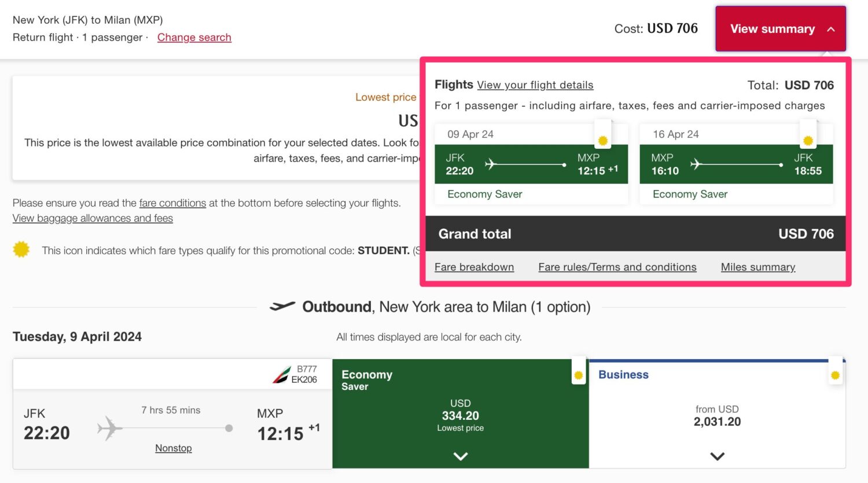Image resolution: width=868 pixels, height=483 pixels.
Task: Expand the Business fare details
Action: click(x=717, y=456)
